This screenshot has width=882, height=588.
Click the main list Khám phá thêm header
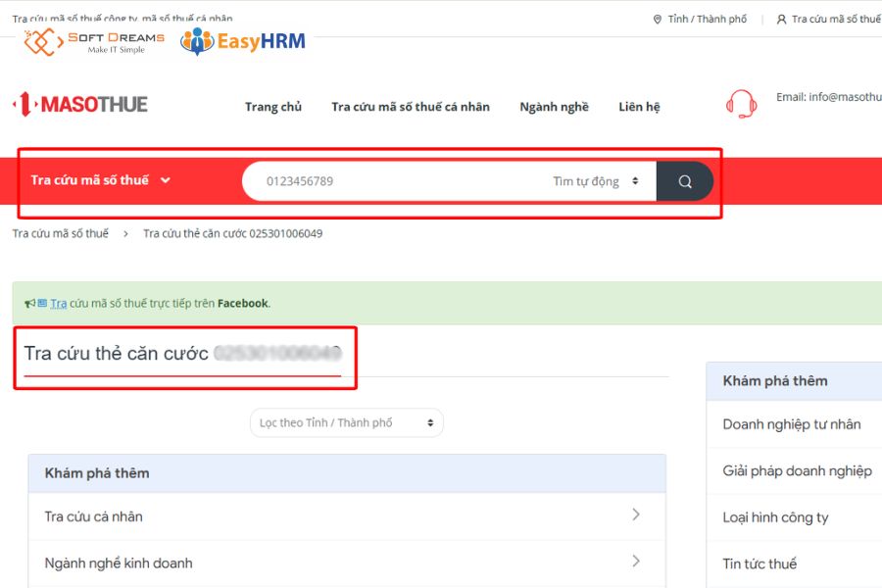(x=347, y=473)
